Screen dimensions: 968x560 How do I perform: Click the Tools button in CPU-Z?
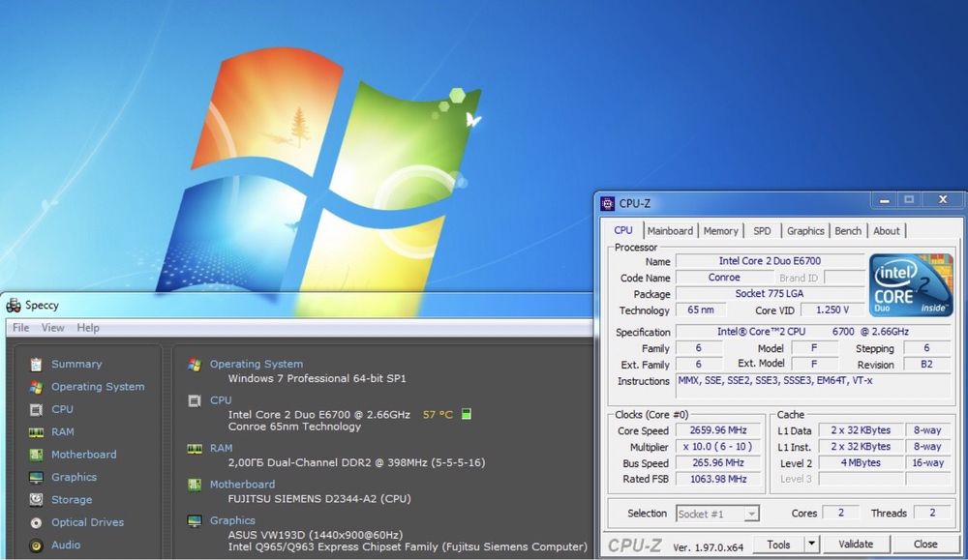[778, 545]
